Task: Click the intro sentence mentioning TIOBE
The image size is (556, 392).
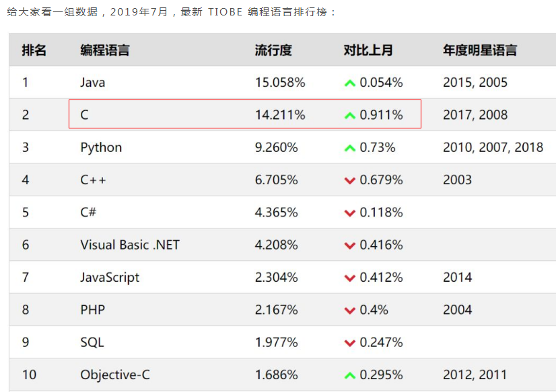Action: pyautogui.click(x=171, y=12)
